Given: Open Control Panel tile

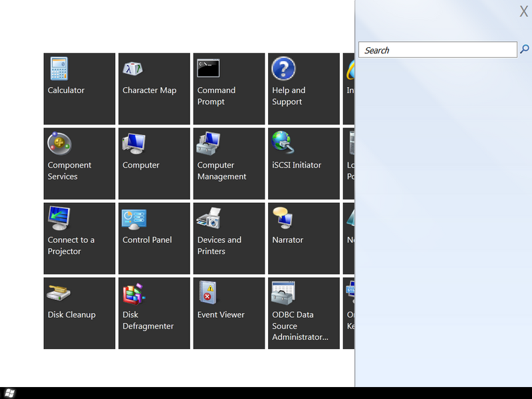Looking at the screenshot, I should (154, 239).
